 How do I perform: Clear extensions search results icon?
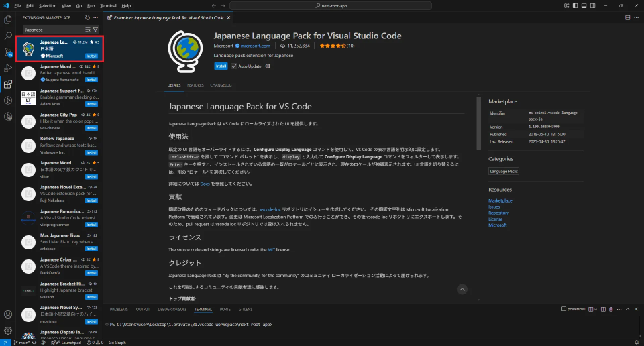tap(87, 30)
